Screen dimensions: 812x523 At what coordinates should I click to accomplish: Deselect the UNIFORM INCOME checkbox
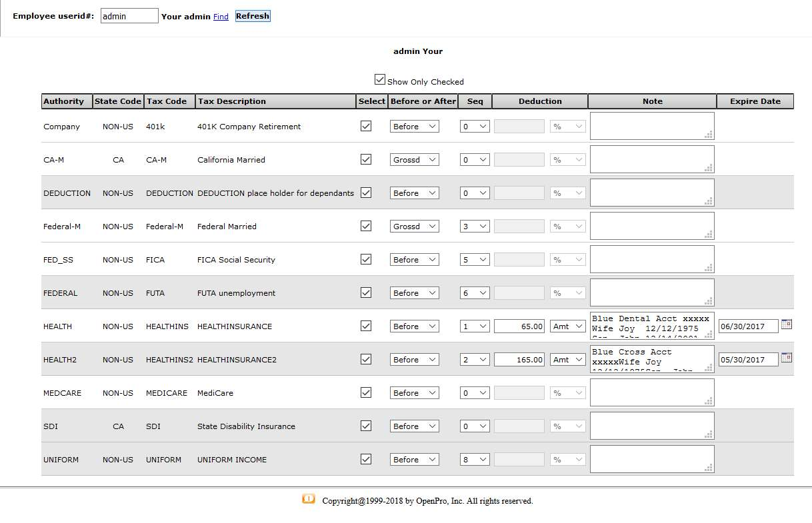366,459
